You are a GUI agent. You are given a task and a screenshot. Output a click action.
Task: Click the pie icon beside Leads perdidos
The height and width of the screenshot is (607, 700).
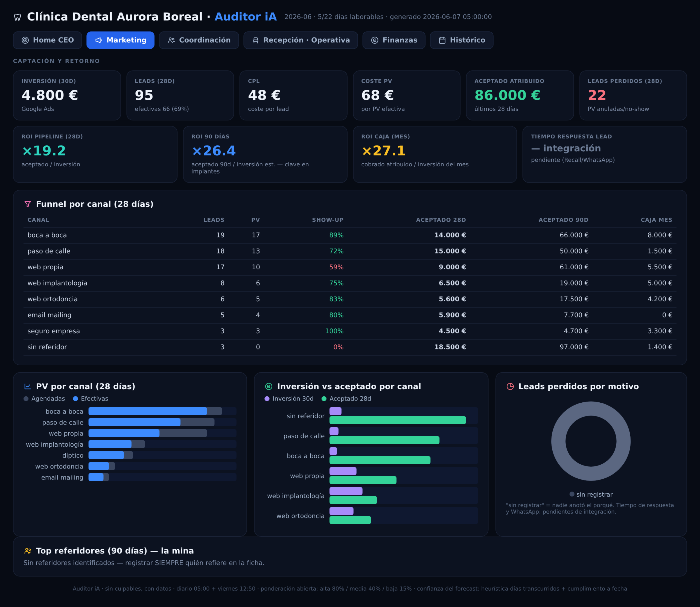click(x=510, y=386)
